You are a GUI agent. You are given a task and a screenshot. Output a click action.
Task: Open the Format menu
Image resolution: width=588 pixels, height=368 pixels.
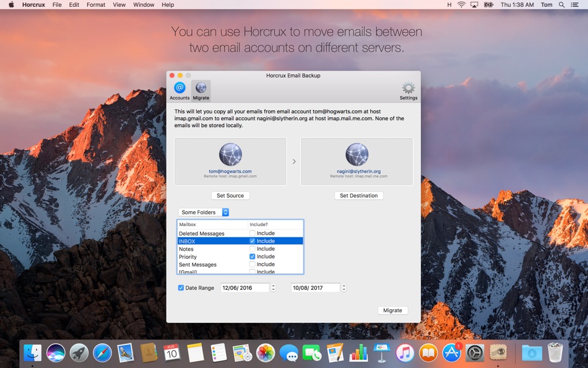(96, 5)
